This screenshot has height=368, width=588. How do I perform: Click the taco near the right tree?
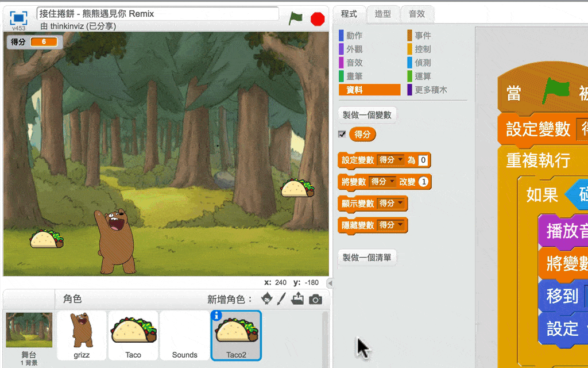tap(298, 188)
